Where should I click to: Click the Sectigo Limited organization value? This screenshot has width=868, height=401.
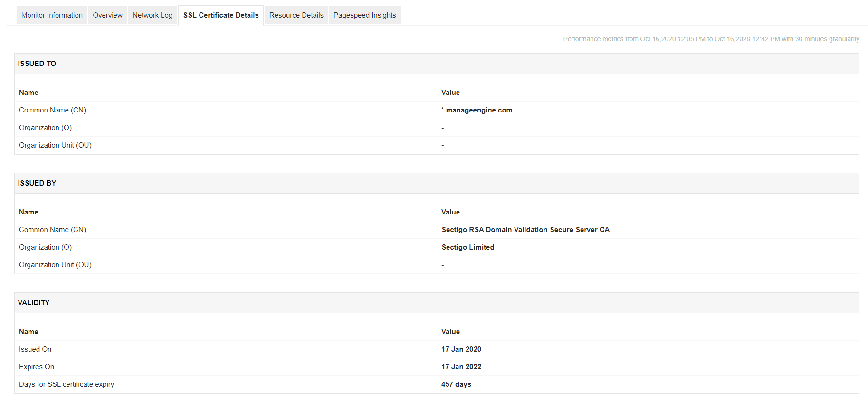tap(467, 247)
